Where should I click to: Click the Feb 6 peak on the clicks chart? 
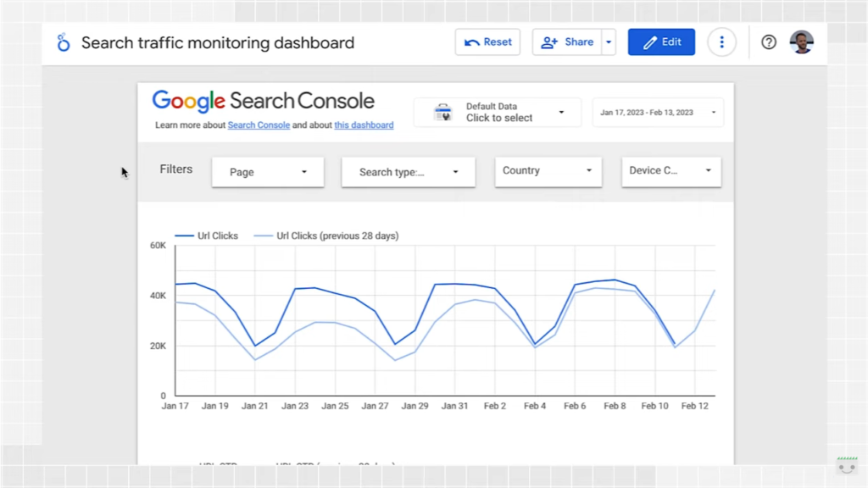coord(575,286)
